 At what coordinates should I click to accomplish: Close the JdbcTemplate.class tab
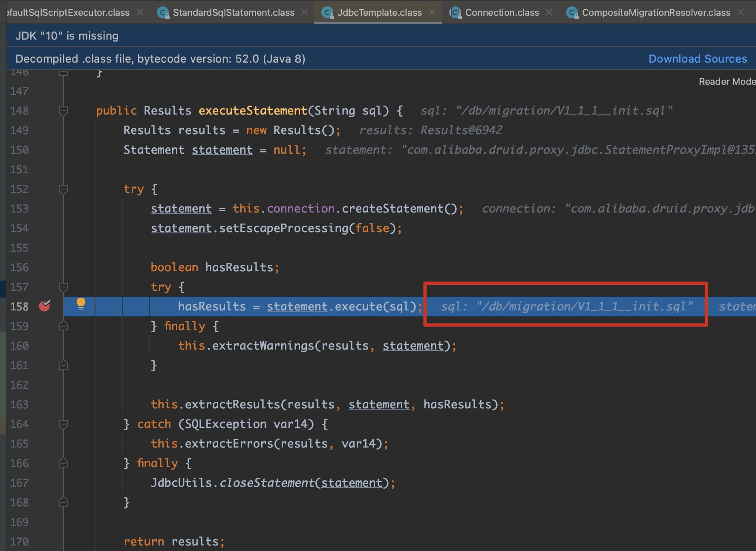point(432,13)
